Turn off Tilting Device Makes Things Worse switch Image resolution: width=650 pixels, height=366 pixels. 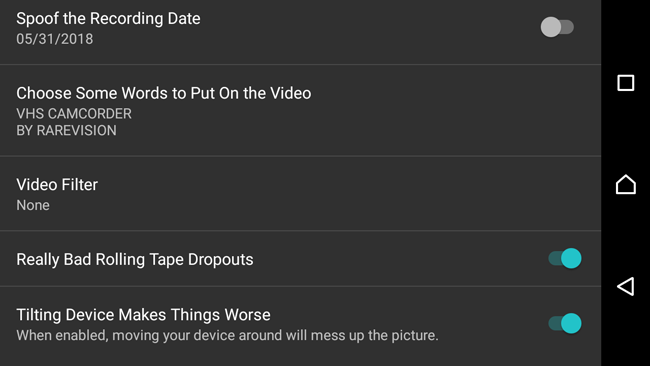(565, 323)
